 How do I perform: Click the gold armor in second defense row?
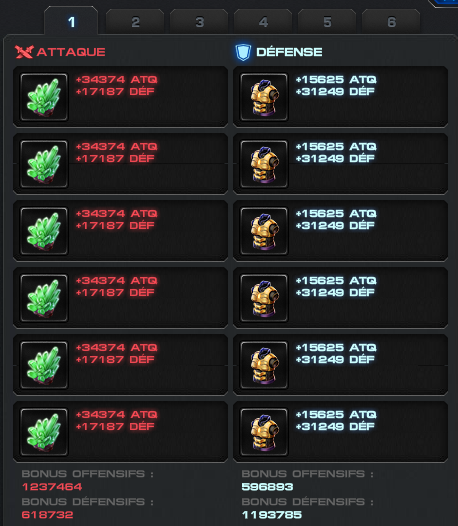(264, 164)
